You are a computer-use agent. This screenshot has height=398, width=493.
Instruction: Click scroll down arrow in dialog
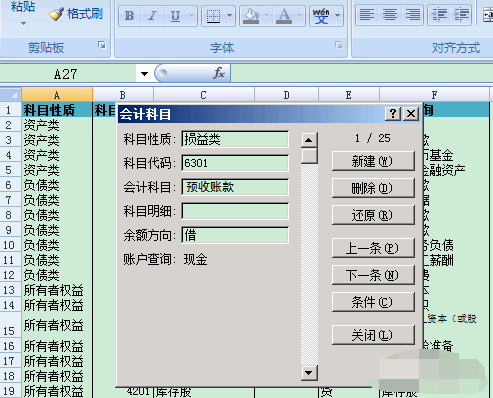(x=309, y=372)
